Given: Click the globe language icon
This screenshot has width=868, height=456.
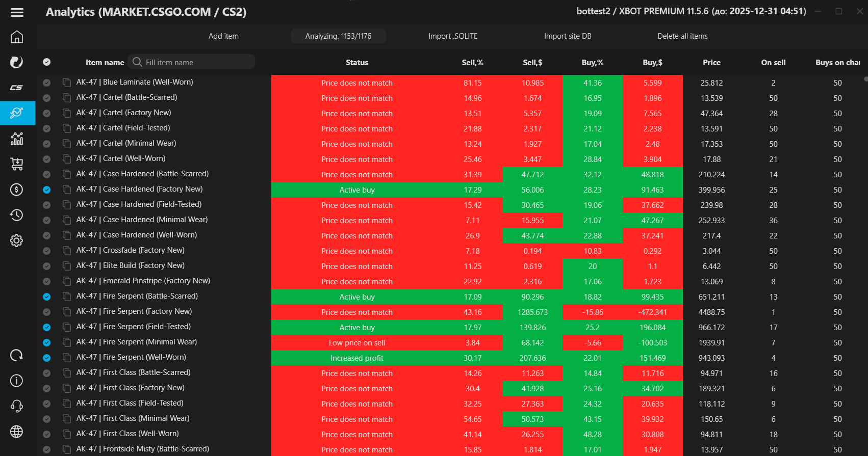Looking at the screenshot, I should (x=17, y=432).
